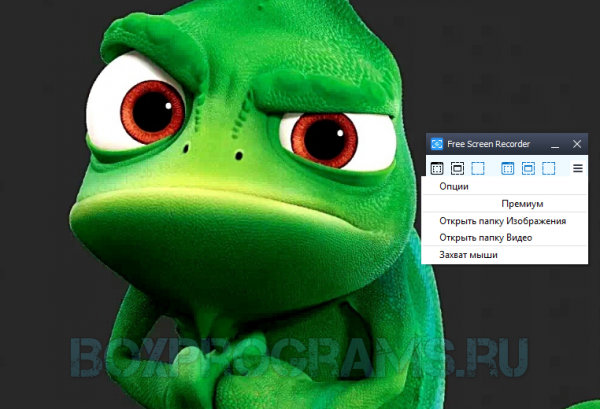
Task: Click the Free Screen Recorder app logo
Action: [x=437, y=144]
